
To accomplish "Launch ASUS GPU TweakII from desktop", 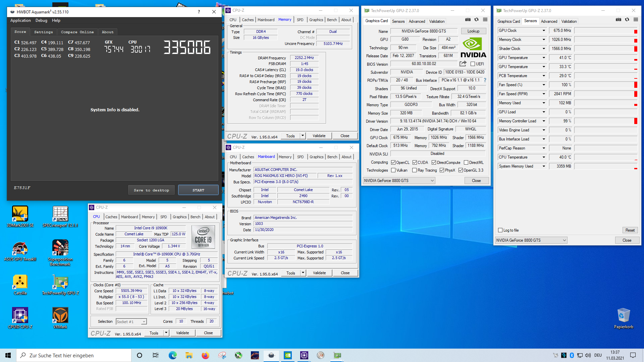I will point(20,250).
